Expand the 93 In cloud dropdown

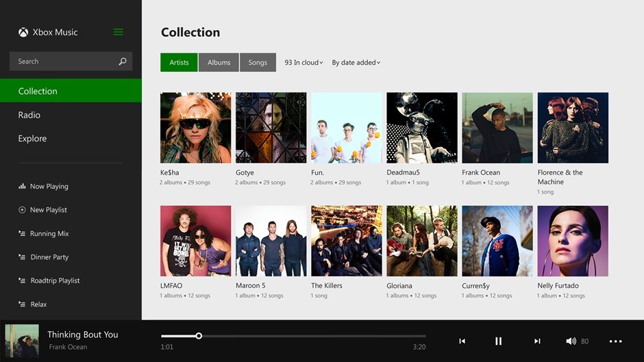point(304,62)
